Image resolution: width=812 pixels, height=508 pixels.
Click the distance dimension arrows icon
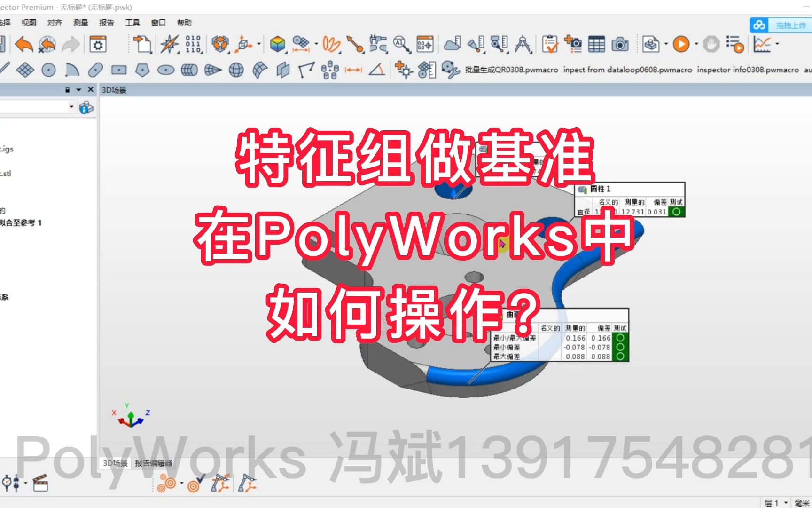pos(353,70)
